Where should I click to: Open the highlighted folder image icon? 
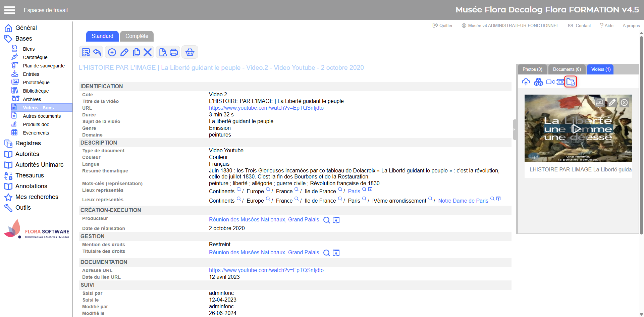tap(570, 82)
